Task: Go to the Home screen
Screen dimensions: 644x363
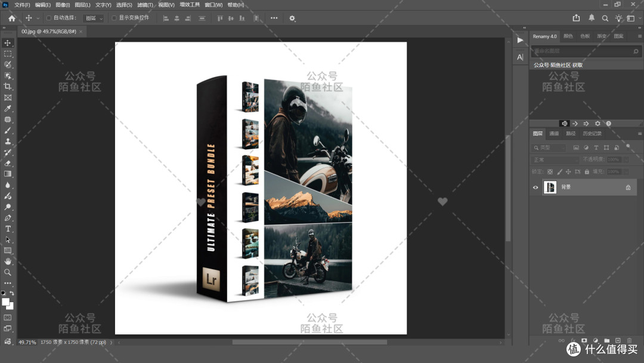Action: click(x=12, y=18)
